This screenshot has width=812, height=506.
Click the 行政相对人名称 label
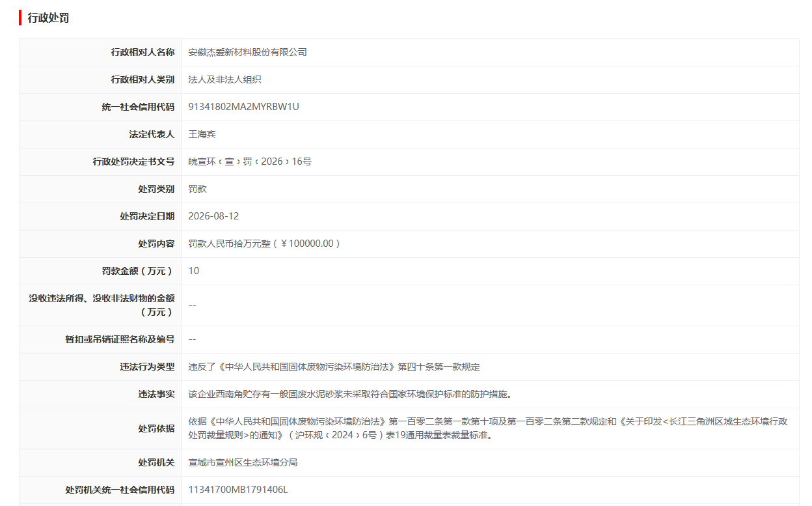142,52
